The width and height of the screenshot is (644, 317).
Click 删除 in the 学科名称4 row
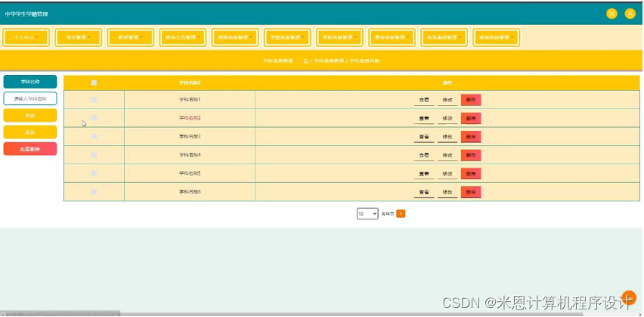[x=471, y=155]
